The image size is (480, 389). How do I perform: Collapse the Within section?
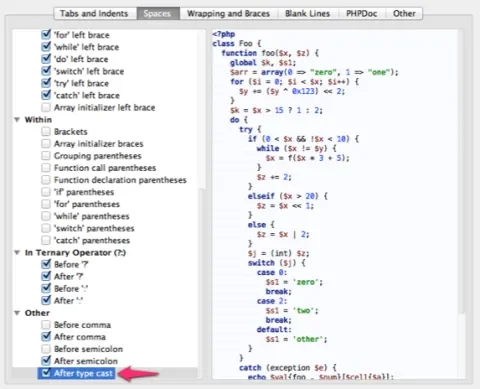point(17,119)
